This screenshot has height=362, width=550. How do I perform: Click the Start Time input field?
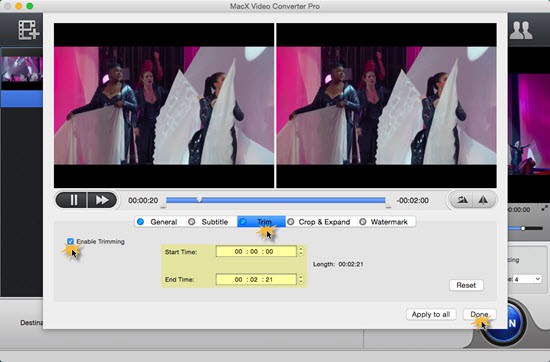point(256,251)
